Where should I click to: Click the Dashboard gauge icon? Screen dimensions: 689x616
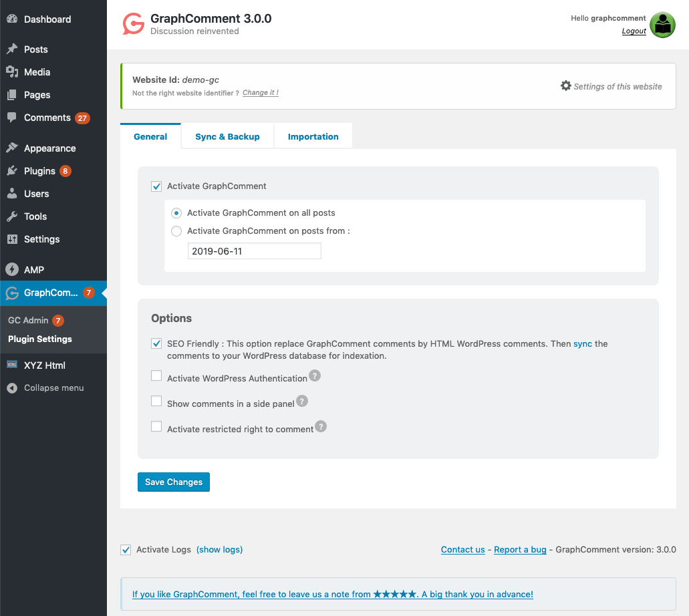coord(12,19)
